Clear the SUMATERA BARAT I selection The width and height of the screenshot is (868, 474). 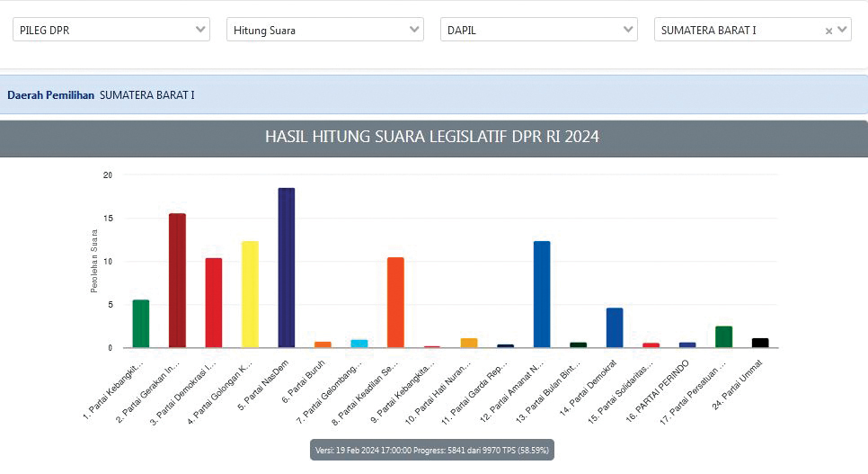coord(828,31)
